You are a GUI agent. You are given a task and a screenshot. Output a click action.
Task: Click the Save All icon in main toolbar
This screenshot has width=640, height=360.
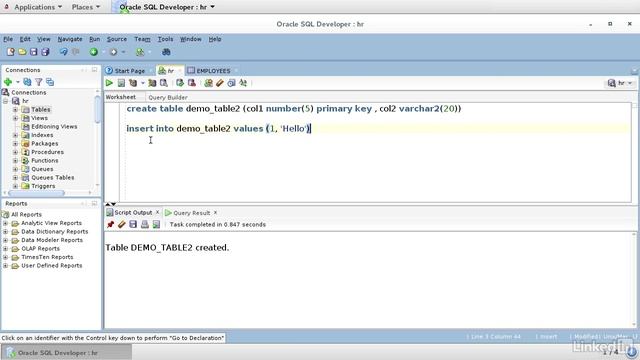coord(45,52)
